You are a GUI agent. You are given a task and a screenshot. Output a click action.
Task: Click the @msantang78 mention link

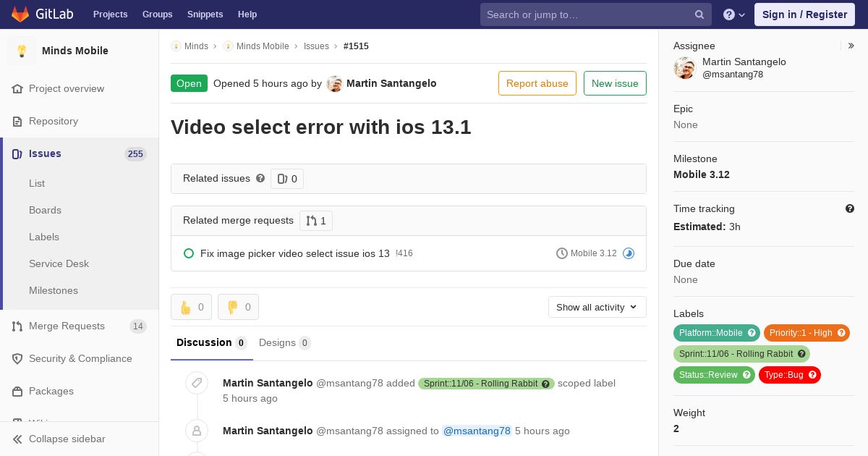click(477, 431)
